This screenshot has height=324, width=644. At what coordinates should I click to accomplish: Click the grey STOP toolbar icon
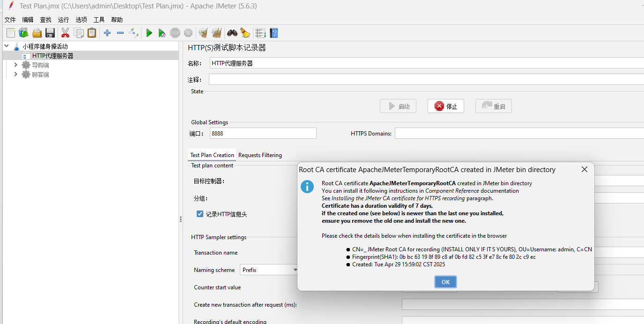(x=175, y=33)
